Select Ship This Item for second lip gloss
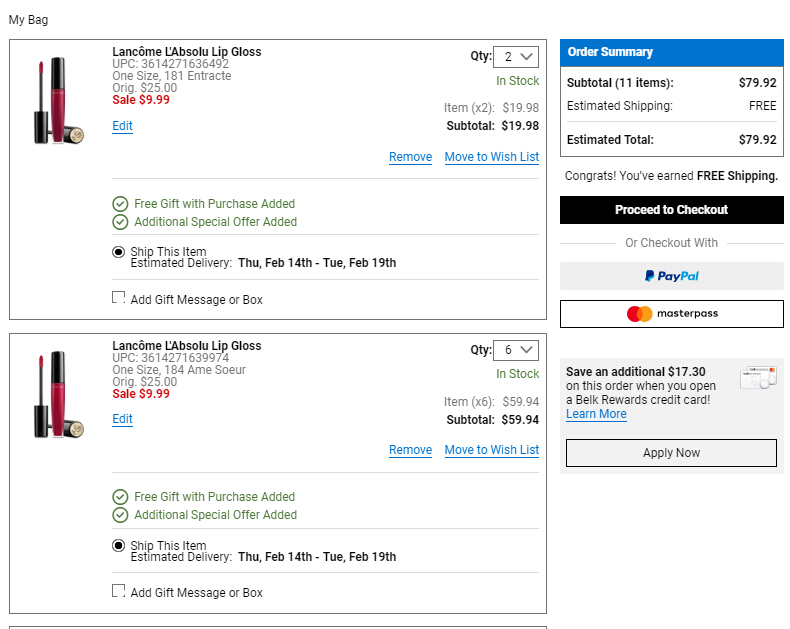The image size is (790, 629). [118, 546]
